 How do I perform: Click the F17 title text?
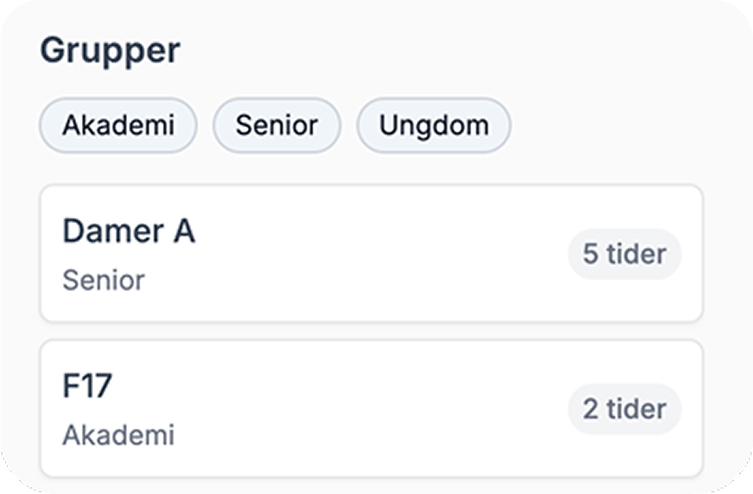[x=87, y=387]
